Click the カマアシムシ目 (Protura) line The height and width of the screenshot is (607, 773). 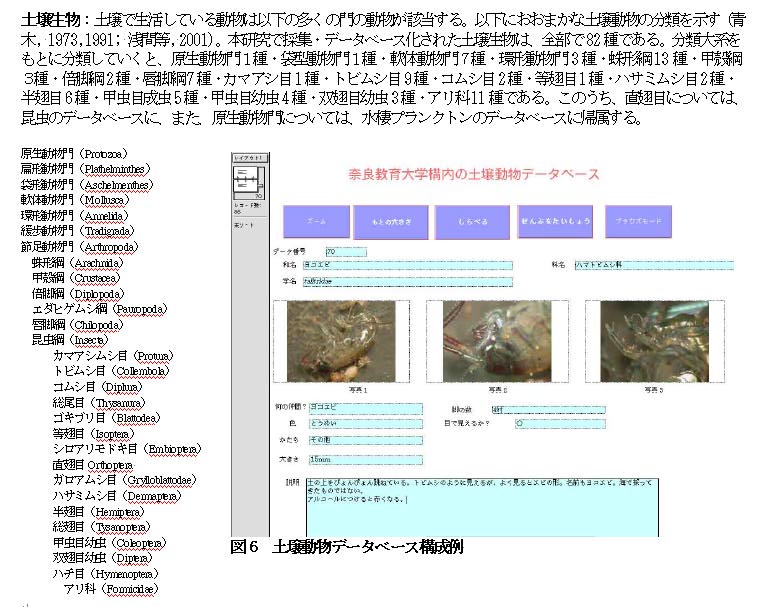[x=113, y=356]
